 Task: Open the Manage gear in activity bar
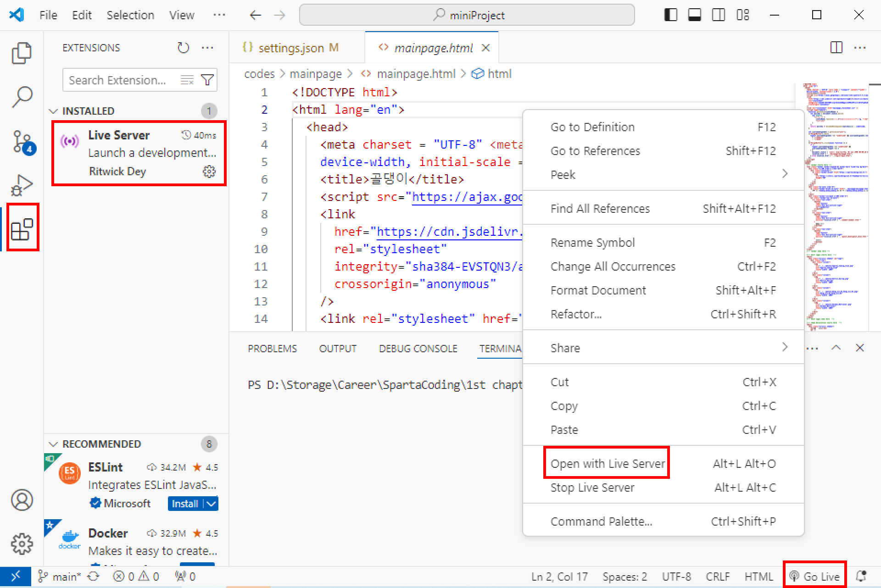(x=22, y=544)
